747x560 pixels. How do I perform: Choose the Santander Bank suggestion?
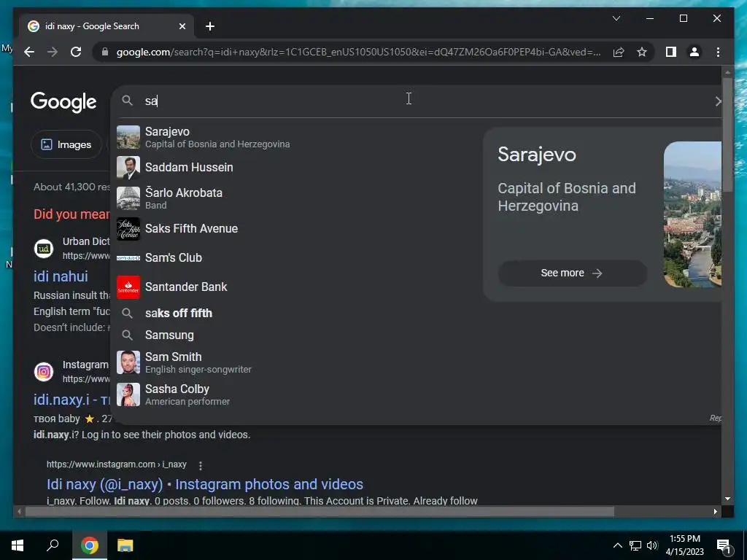pyautogui.click(x=295, y=287)
